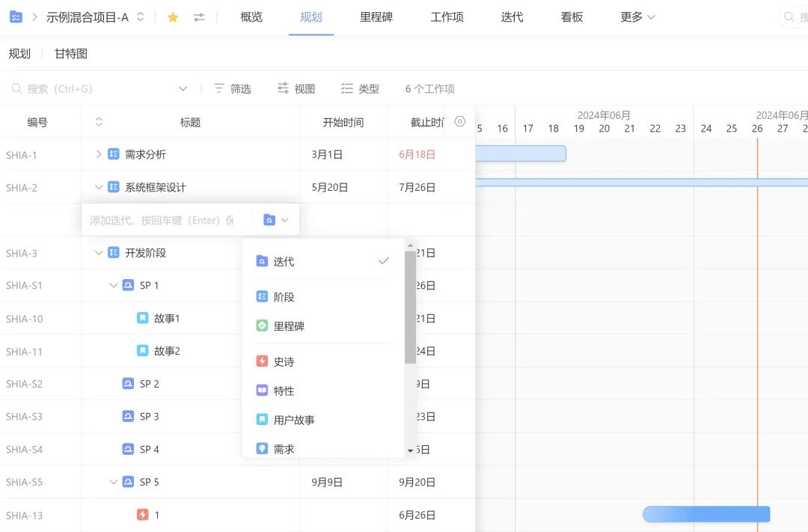Click the SHIA-S2 number cell
808x532 pixels.
24,384
